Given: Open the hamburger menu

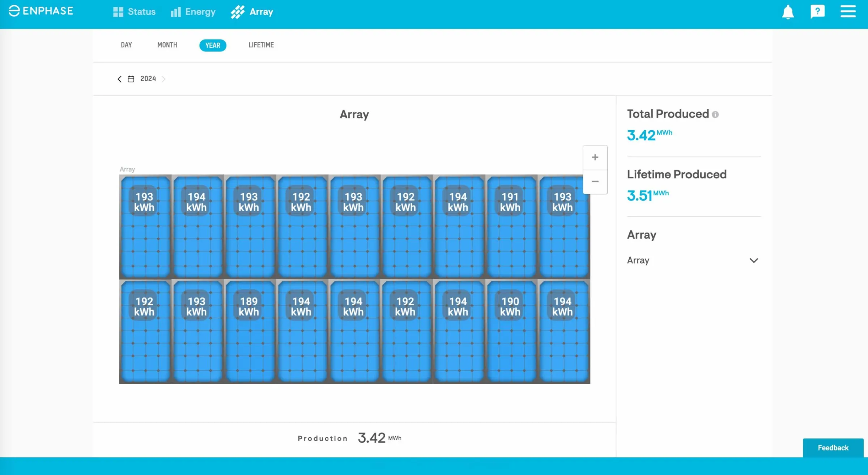Looking at the screenshot, I should coord(848,11).
